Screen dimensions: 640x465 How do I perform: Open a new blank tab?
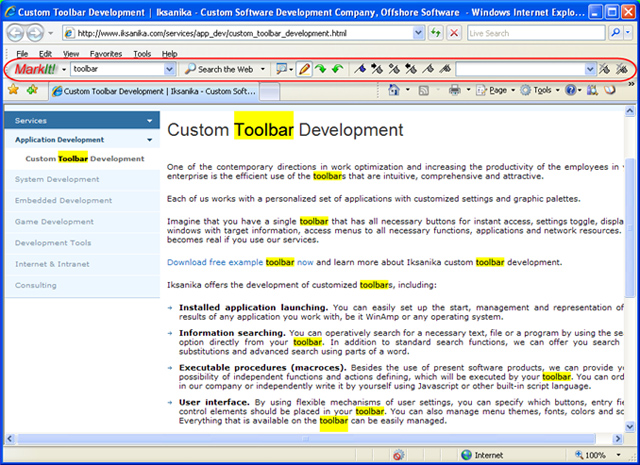[x=269, y=91]
